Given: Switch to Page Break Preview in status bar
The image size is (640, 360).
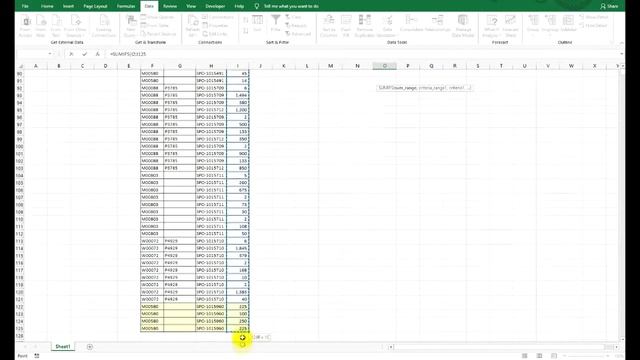Looking at the screenshot, I should 554,356.
